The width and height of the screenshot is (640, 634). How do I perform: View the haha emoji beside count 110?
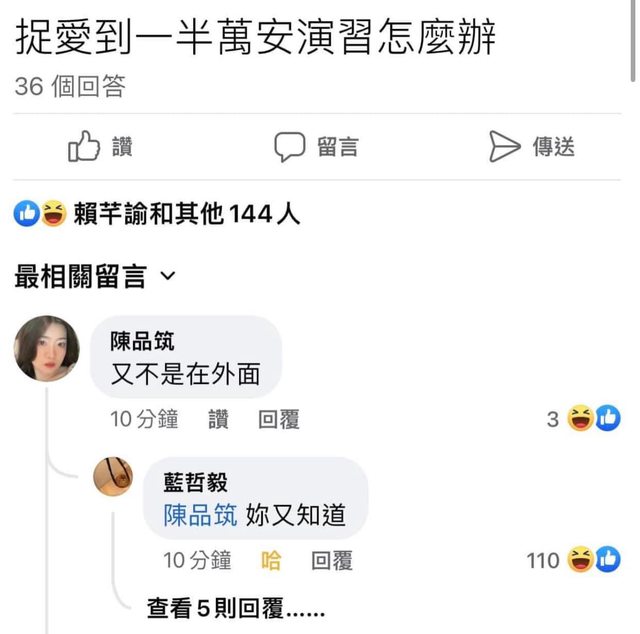tap(580, 559)
